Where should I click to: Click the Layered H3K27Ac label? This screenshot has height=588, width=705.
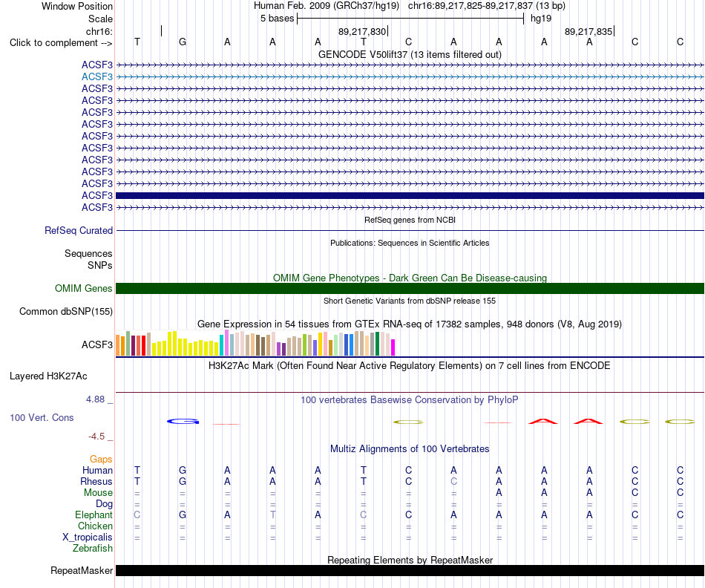click(48, 376)
